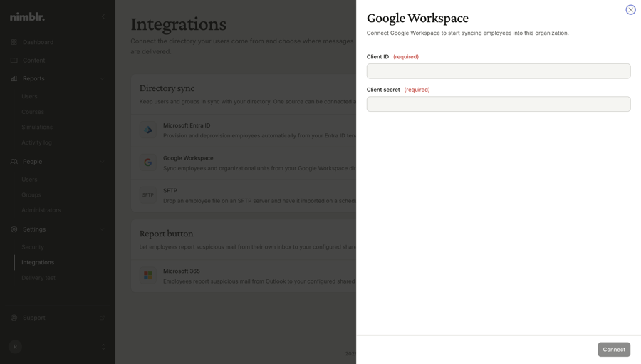This screenshot has width=641, height=364.
Task: Select the Integrations settings item
Action: pos(38,263)
